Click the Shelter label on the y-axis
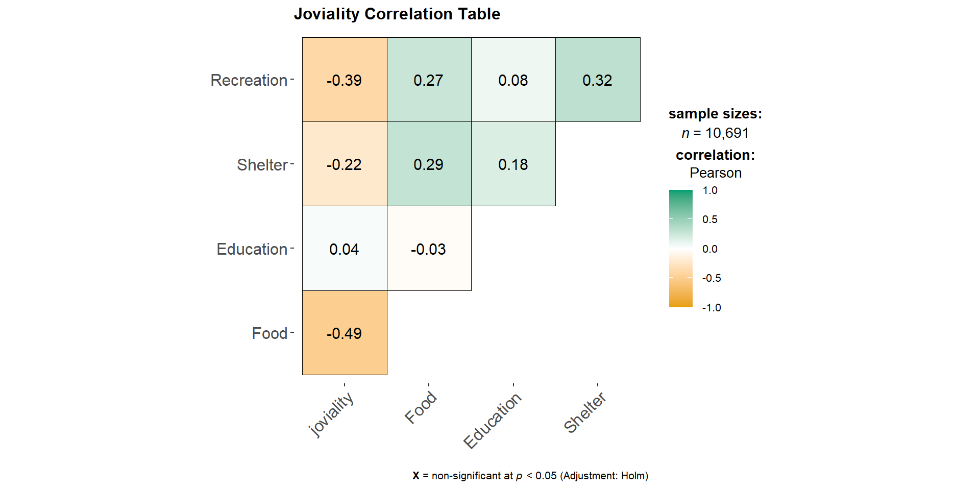 262,165
